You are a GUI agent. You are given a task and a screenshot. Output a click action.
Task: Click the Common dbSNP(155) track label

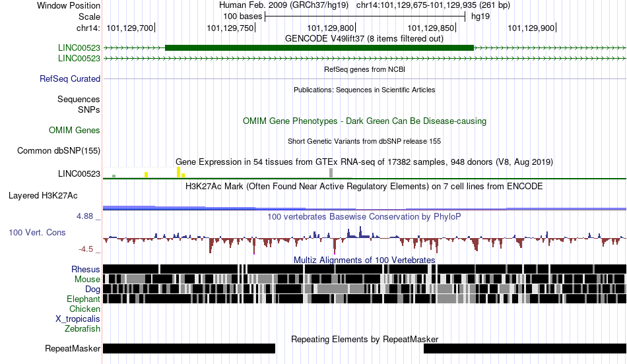tap(59, 150)
